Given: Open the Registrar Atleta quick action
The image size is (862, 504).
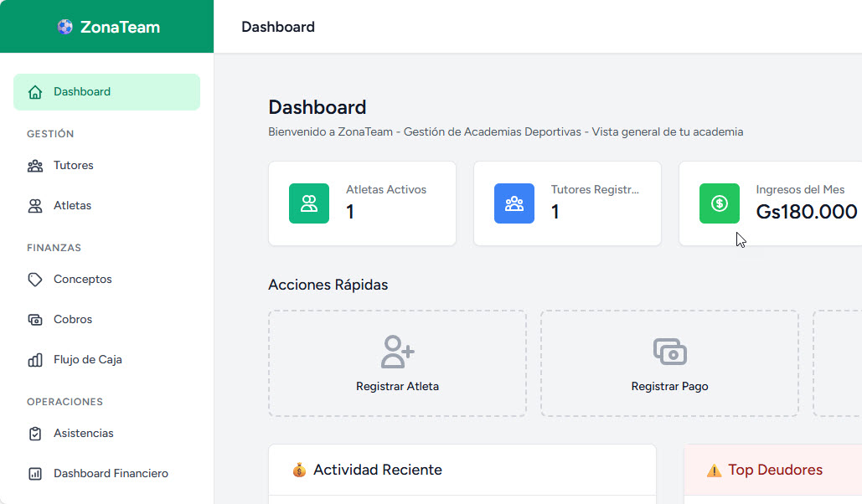Looking at the screenshot, I should click(397, 363).
